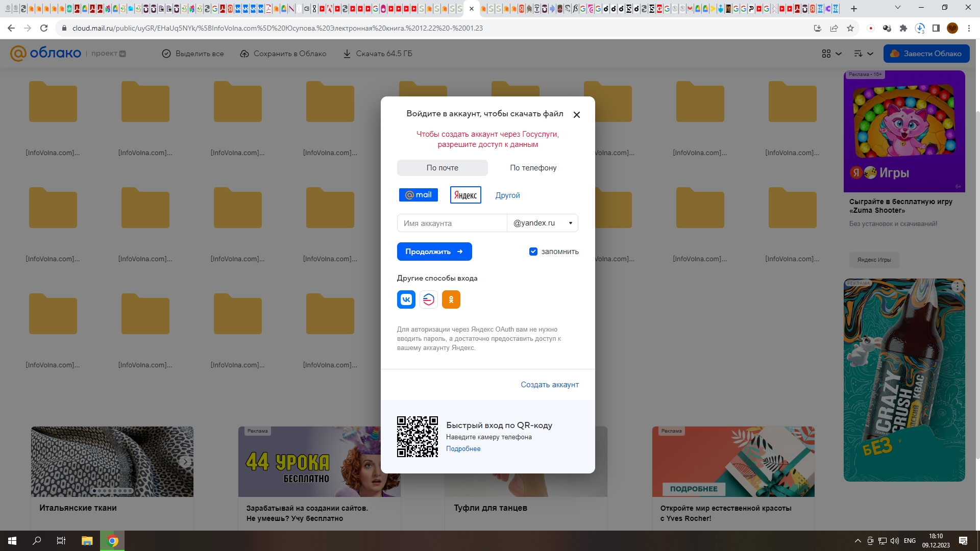Screen dimensions: 980x551
Task: Click the Скачать 64.5 ГБ download icon
Action: click(347, 54)
